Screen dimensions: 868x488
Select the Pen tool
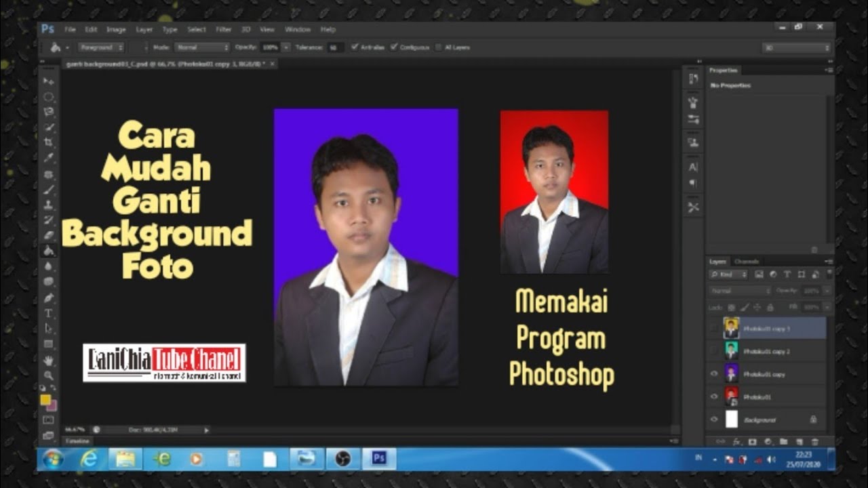click(49, 297)
